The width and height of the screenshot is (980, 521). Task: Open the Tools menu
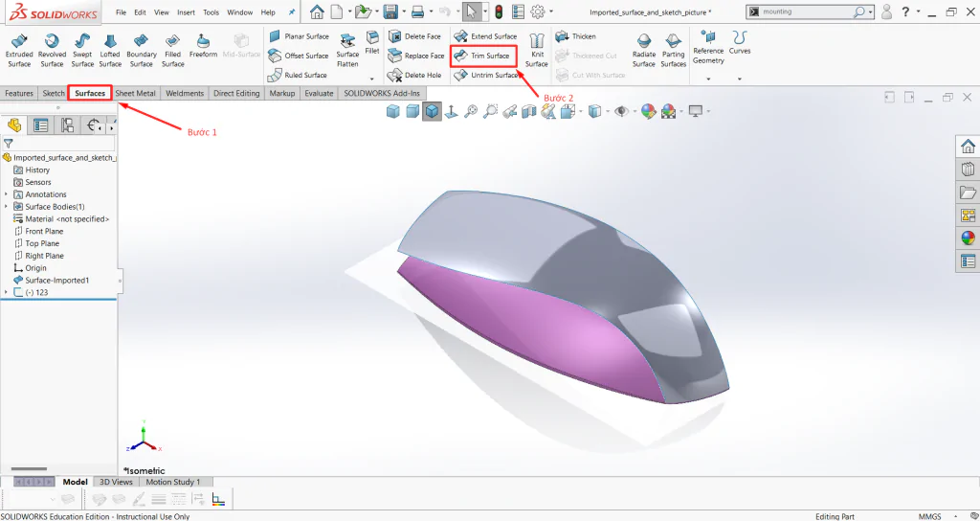[x=212, y=11]
